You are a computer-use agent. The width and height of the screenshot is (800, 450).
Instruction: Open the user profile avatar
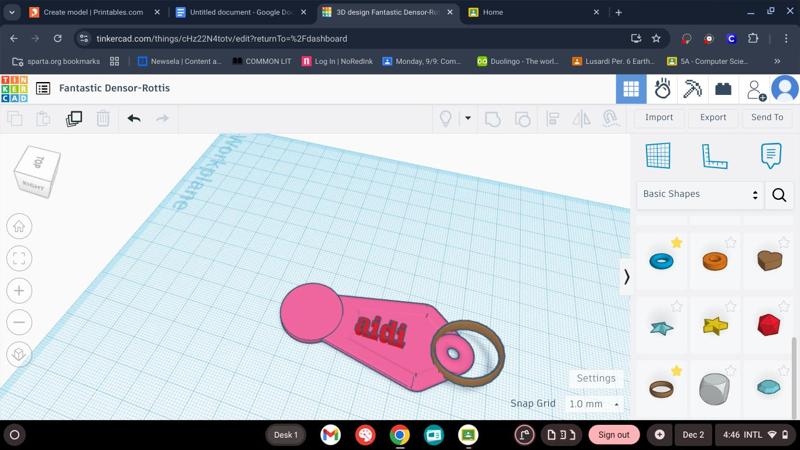click(x=785, y=89)
